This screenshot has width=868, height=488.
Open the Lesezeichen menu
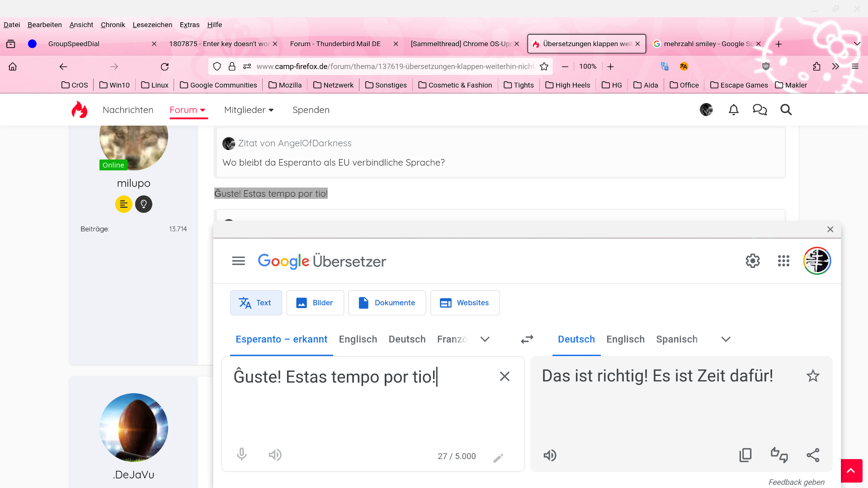152,25
